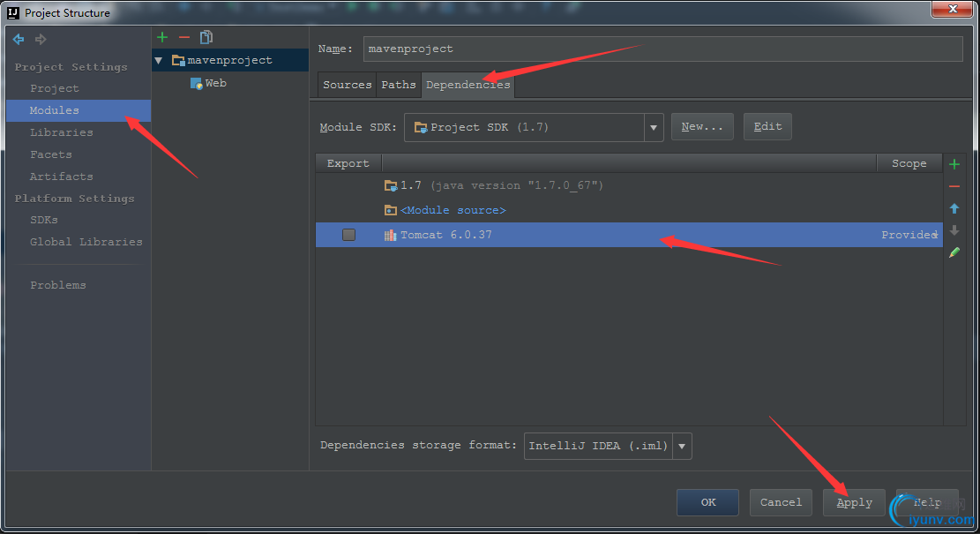This screenshot has width=980, height=534.
Task: Switch to the Sources tab
Action: 348,85
